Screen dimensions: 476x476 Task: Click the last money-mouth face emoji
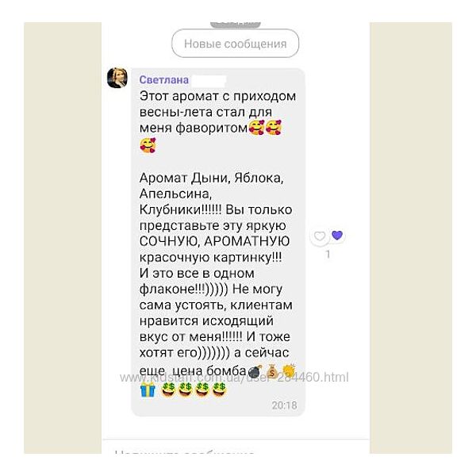click(219, 390)
